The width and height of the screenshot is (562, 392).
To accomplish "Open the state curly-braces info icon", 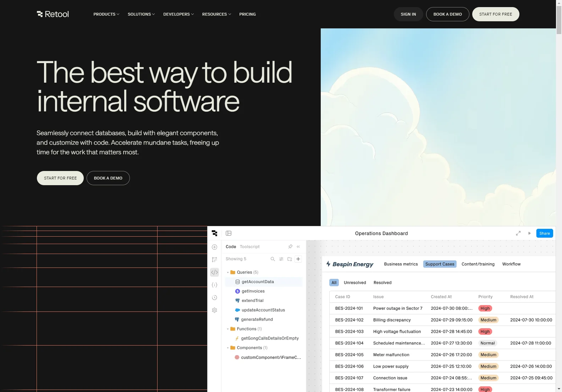I will coord(214,285).
